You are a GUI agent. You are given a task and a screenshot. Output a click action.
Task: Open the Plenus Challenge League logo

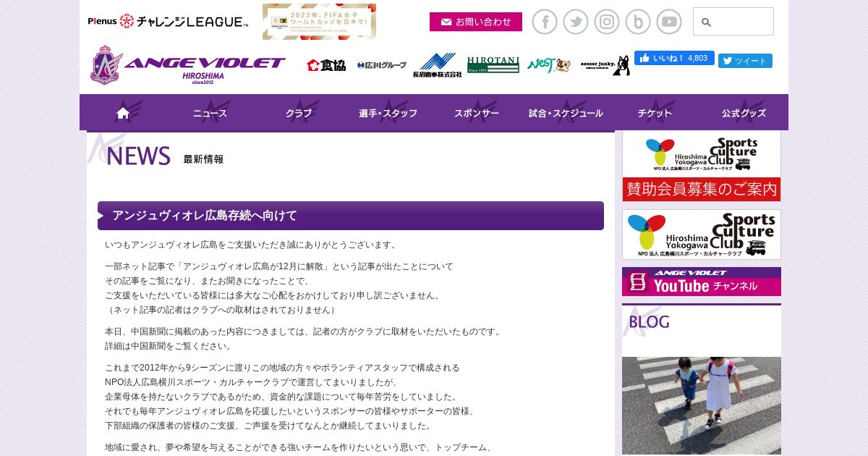(168, 21)
